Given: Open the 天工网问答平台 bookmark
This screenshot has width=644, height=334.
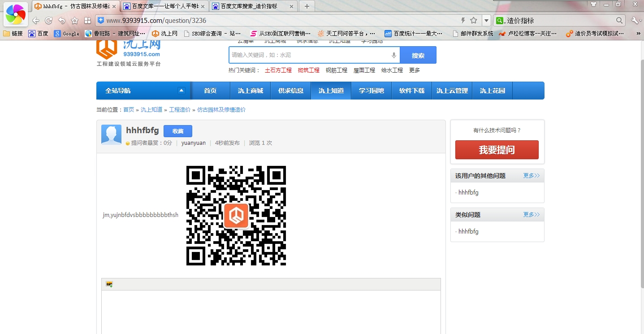Looking at the screenshot, I should [x=346, y=34].
